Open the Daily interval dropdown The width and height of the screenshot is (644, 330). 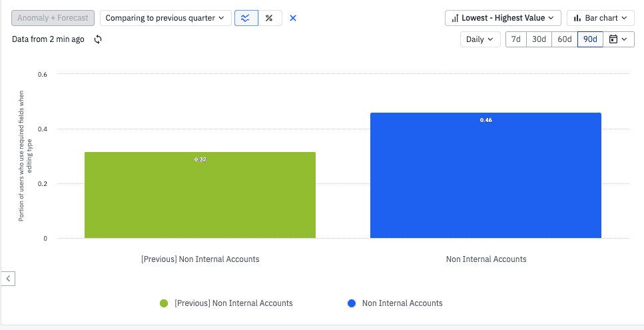click(480, 39)
